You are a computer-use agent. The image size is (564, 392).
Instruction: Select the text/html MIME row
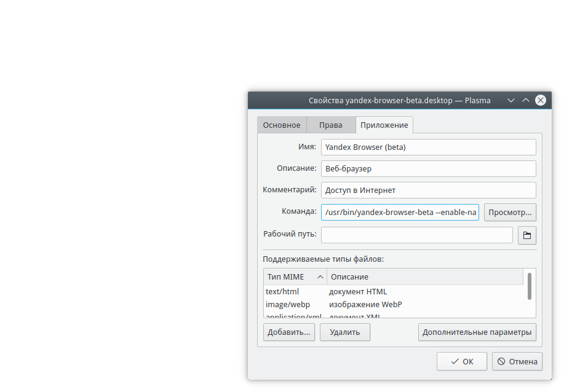pos(394,292)
